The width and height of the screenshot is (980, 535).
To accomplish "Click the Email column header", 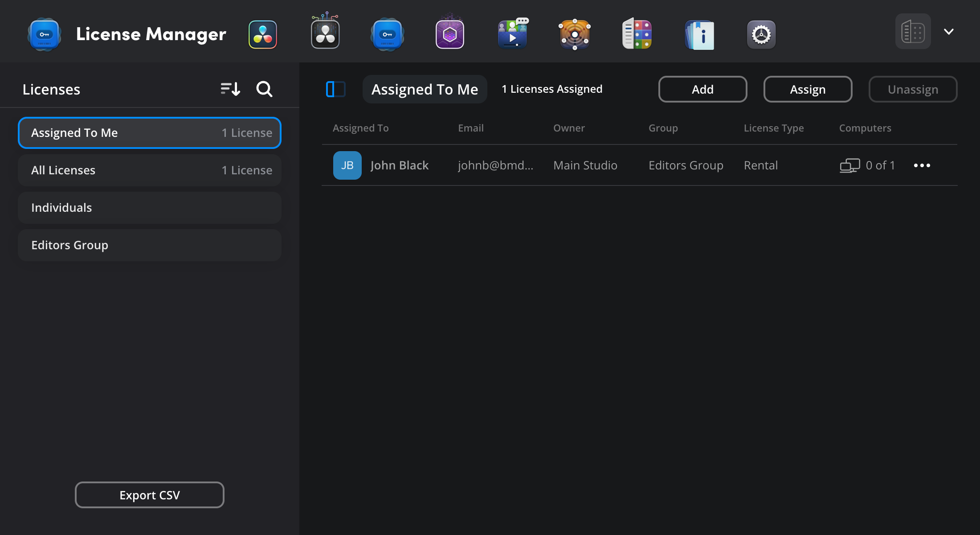I will pos(471,128).
